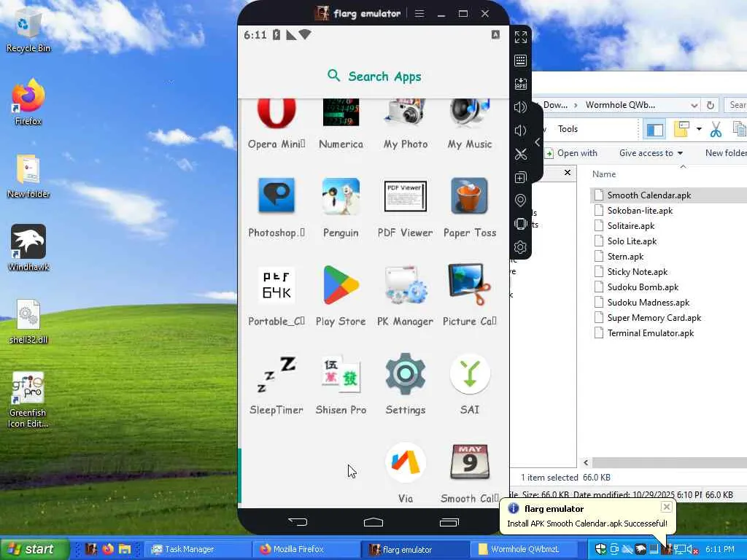Select Sudoku Bomb.apk file

coord(643,287)
